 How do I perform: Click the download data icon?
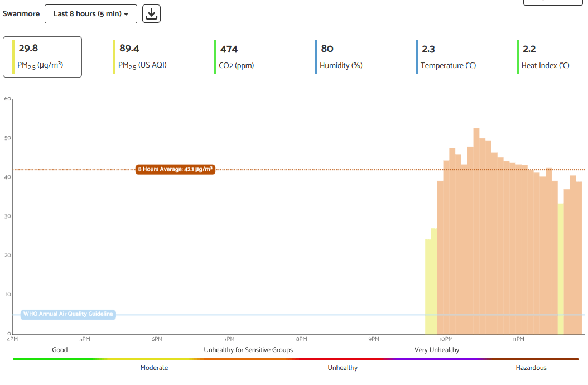[x=151, y=13]
